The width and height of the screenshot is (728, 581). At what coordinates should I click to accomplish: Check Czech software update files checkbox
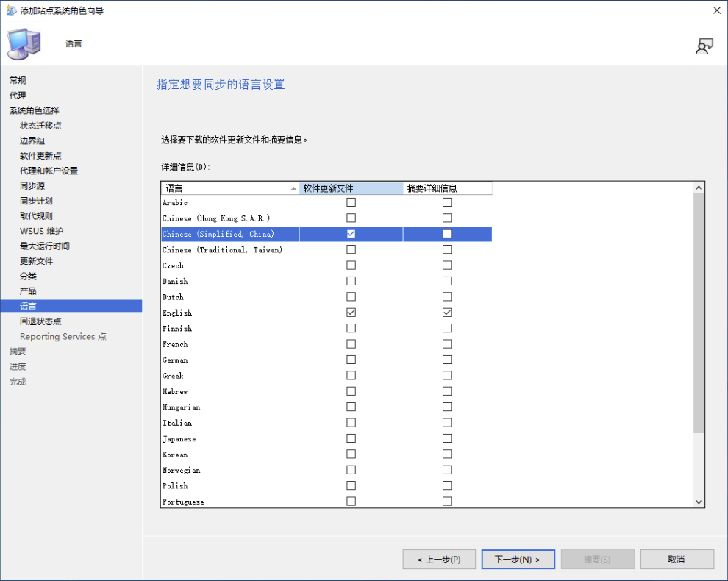click(x=351, y=265)
